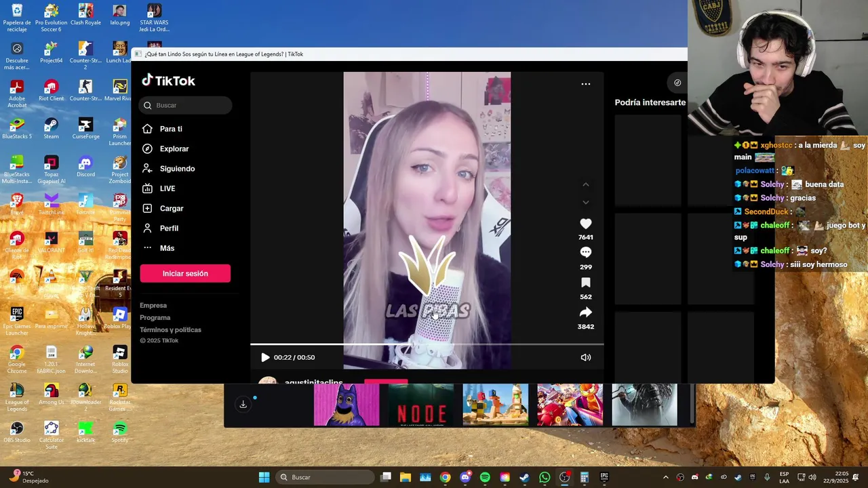Select the purple cat game thumbnail
The image size is (868, 488).
[347, 405]
